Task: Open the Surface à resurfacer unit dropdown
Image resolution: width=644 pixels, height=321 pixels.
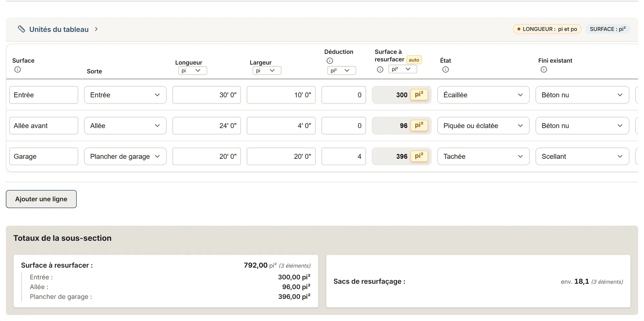Action: [x=403, y=69]
